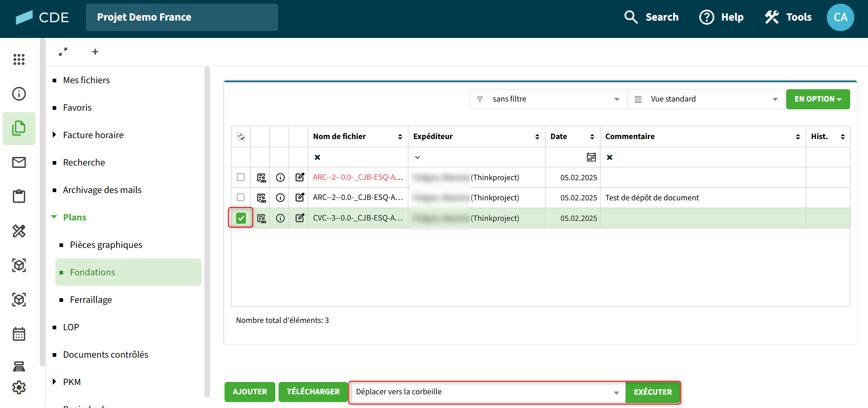
Task: Expand the PKM tree node
Action: (x=54, y=381)
